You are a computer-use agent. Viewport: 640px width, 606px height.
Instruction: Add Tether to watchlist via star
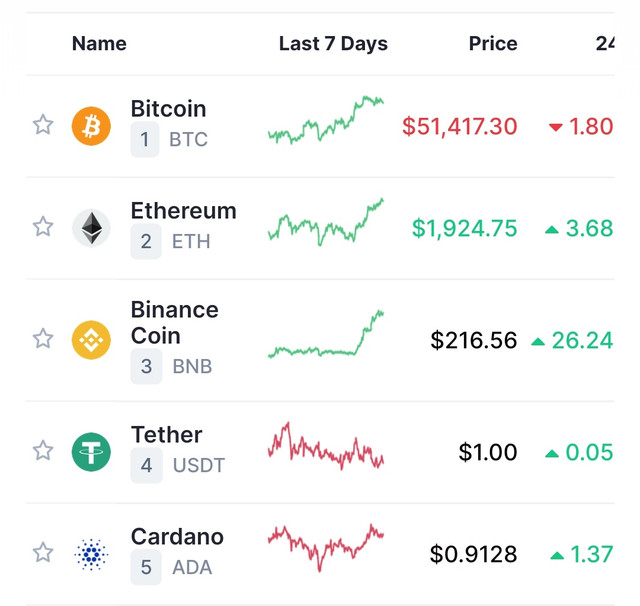43,451
